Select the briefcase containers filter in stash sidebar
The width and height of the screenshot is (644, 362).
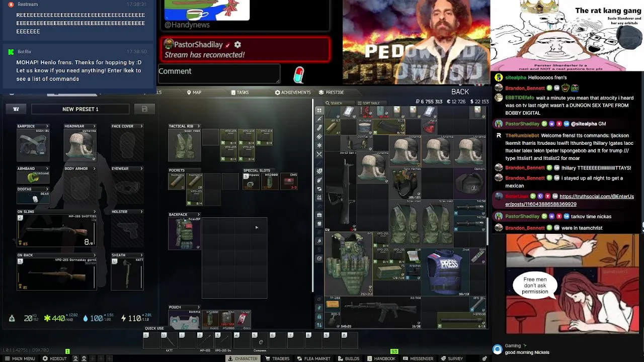(x=319, y=215)
